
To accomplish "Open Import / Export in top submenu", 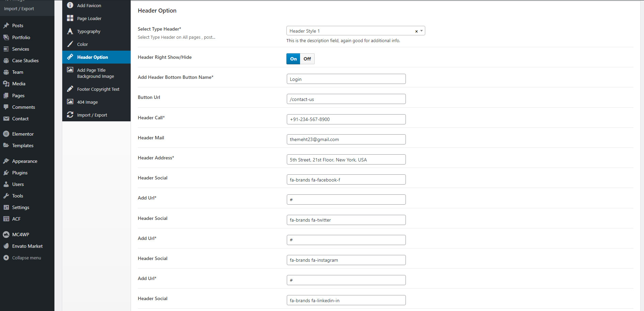I will point(19,8).
